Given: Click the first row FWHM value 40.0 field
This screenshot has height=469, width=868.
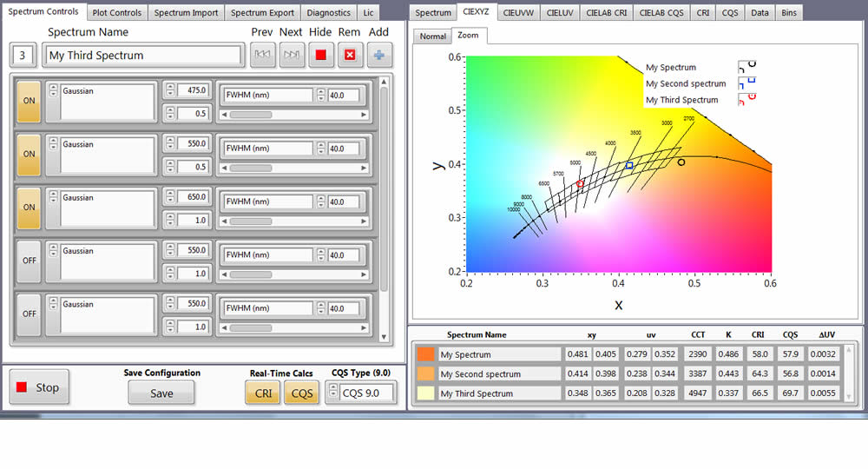Looking at the screenshot, I should (343, 96).
